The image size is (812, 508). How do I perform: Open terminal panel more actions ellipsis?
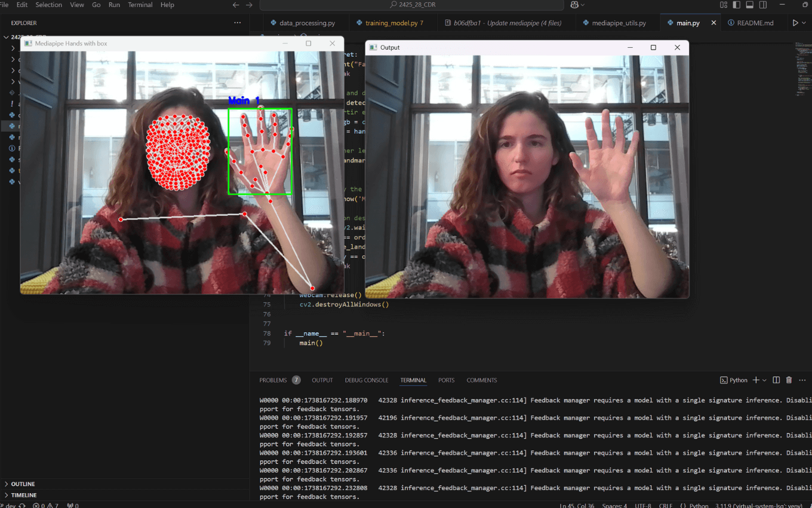click(x=802, y=380)
